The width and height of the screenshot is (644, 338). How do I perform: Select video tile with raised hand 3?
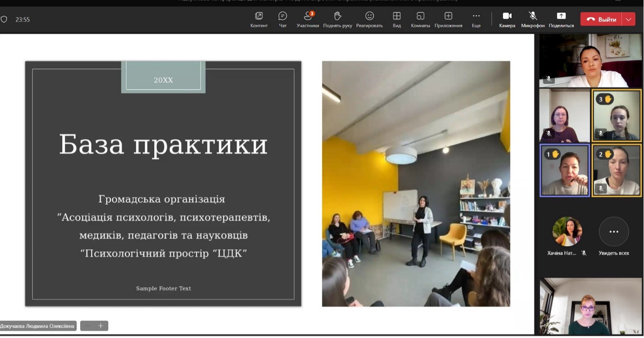617,115
